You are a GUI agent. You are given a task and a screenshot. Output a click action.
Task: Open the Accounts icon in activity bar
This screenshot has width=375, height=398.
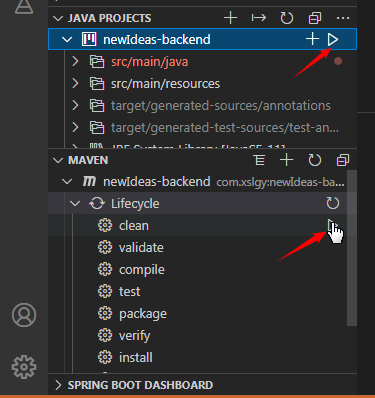24,315
